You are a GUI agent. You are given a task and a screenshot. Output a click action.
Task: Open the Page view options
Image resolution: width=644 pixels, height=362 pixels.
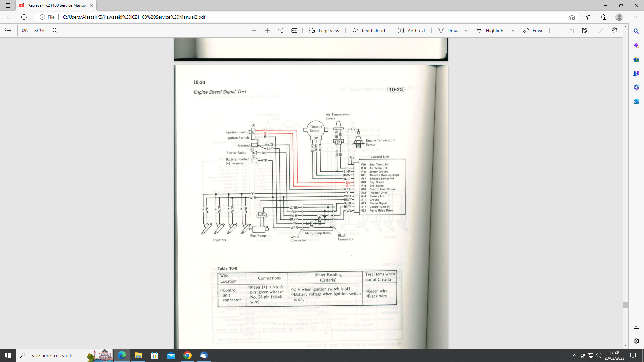click(x=324, y=31)
